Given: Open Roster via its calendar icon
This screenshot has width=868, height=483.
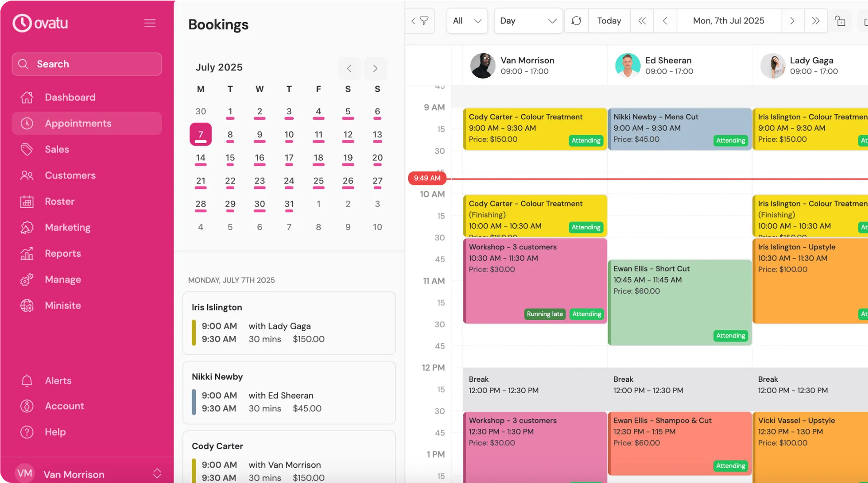Looking at the screenshot, I should tap(27, 202).
